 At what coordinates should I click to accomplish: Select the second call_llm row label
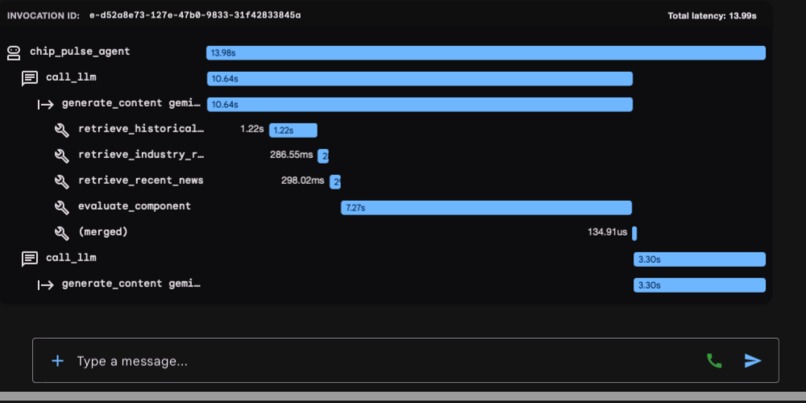pyautogui.click(x=71, y=258)
